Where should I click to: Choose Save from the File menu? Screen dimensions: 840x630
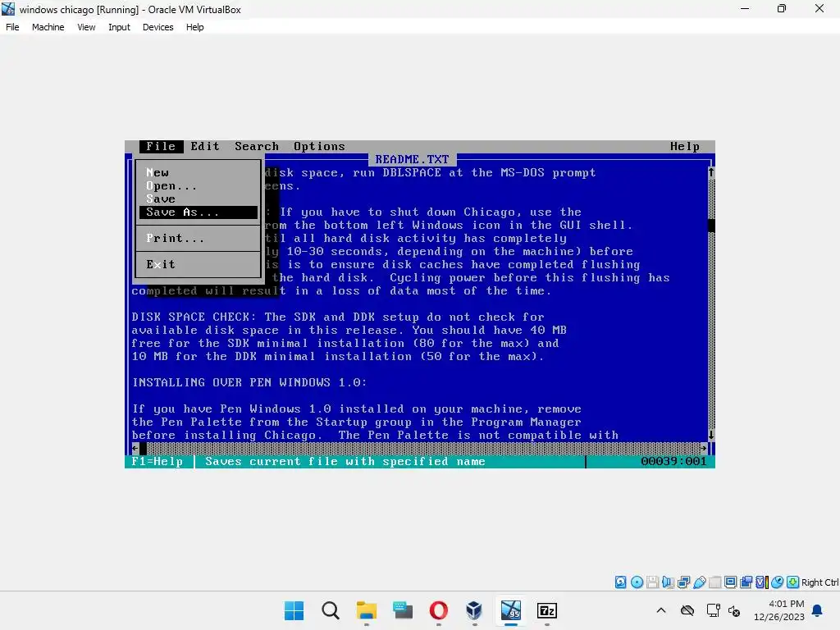(199, 199)
